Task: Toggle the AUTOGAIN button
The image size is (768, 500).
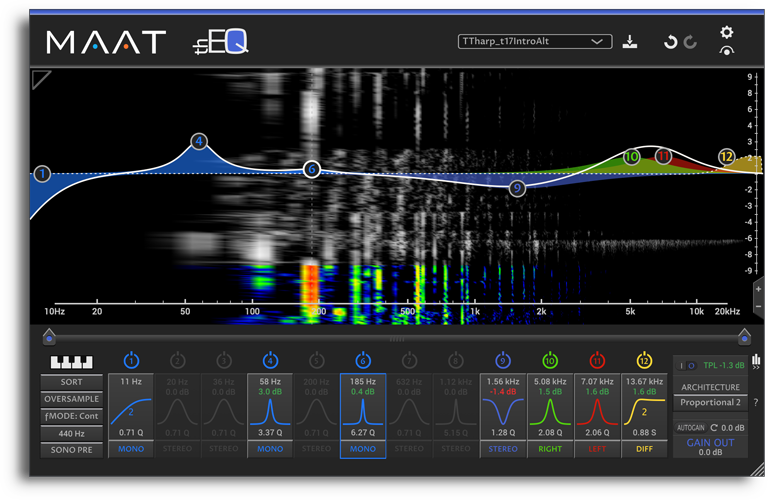Action: (x=691, y=428)
